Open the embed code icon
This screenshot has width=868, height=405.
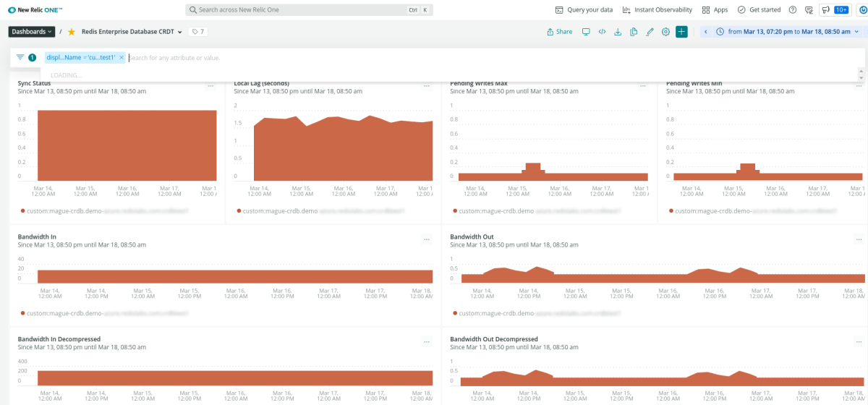602,32
